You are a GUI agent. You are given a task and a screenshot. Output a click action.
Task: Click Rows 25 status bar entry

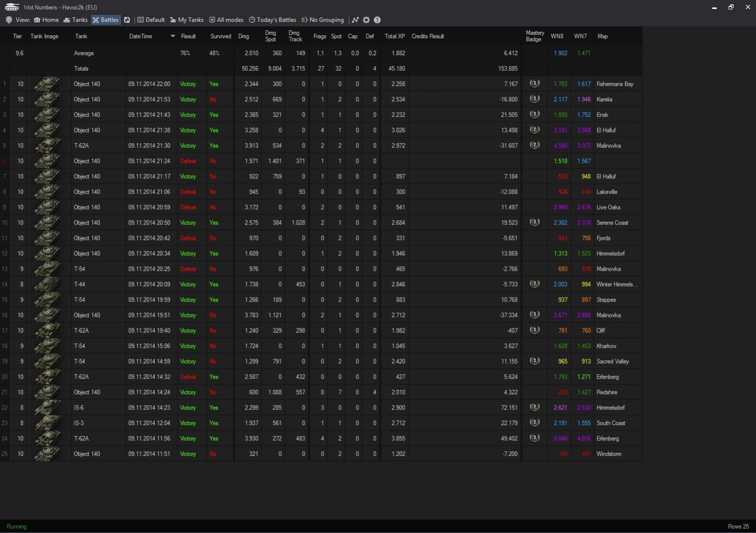[738, 527]
